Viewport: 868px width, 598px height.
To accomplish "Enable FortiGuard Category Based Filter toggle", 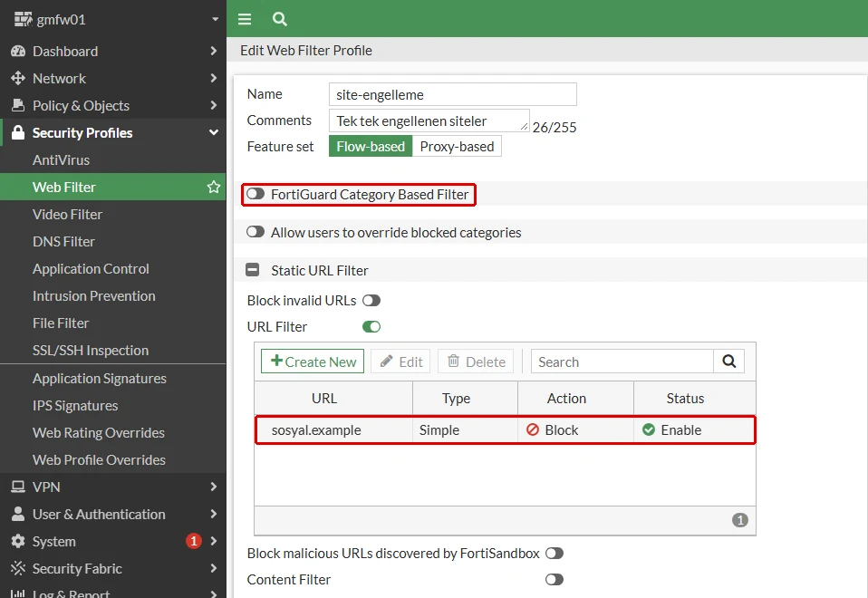I will 256,194.
